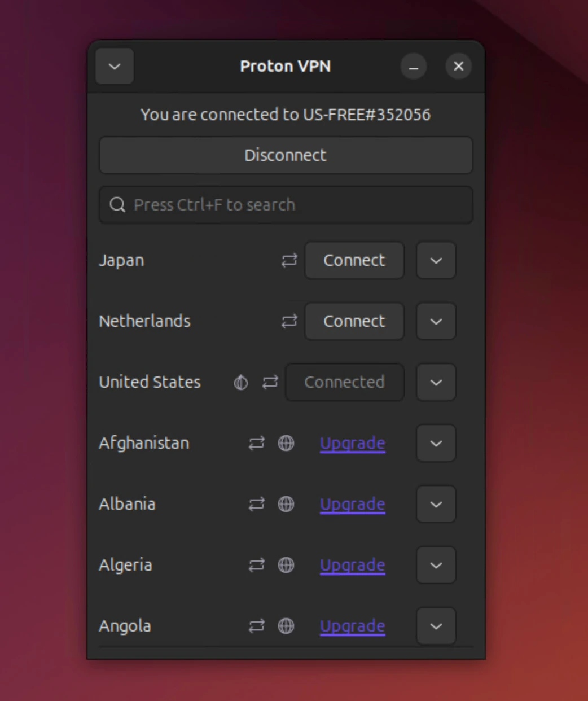Click the P2P icon next to Afghanistan
This screenshot has height=701, width=588.
tap(257, 444)
